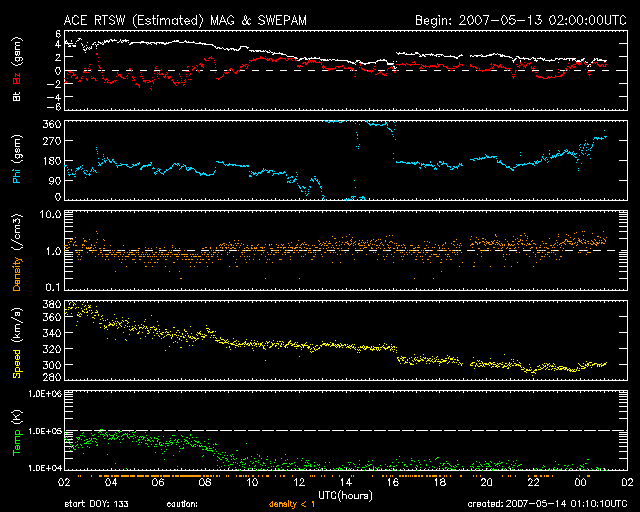
Task: Click the "22" hour label on the time axis
Action: [x=533, y=482]
